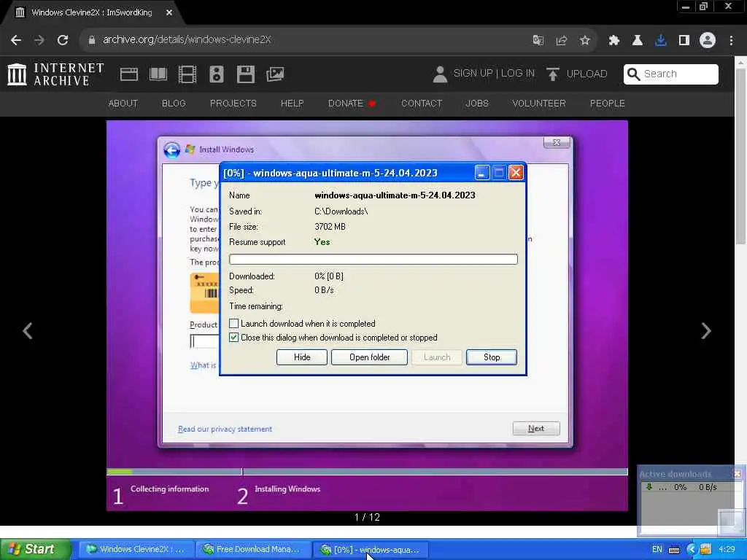Click the browser address bar URL
The image size is (747, 560).
point(187,40)
